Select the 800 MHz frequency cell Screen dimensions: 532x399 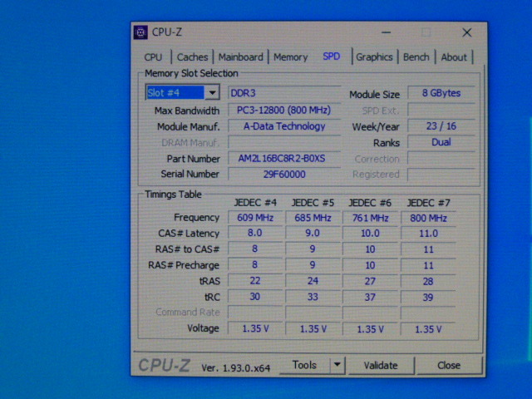(429, 218)
